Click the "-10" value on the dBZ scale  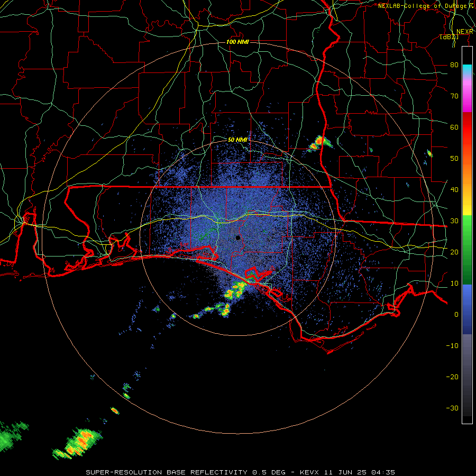452,346
